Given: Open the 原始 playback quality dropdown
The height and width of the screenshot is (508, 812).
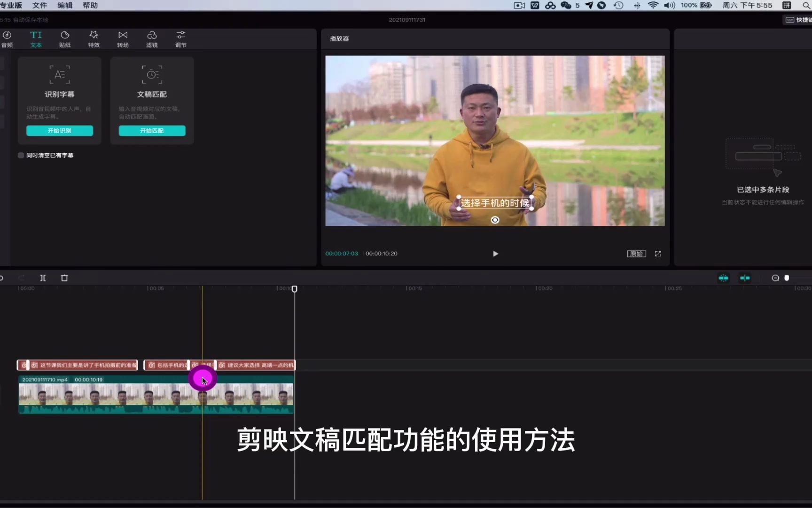Looking at the screenshot, I should (x=636, y=254).
